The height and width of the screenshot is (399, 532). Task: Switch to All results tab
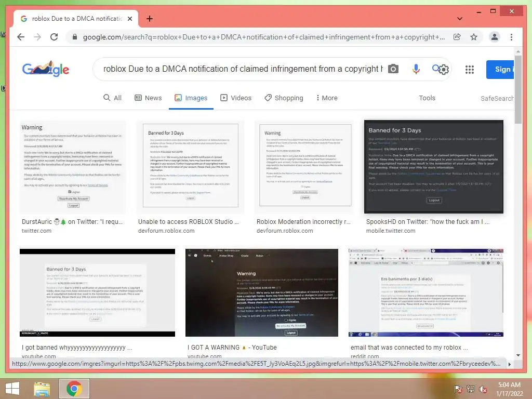click(112, 98)
